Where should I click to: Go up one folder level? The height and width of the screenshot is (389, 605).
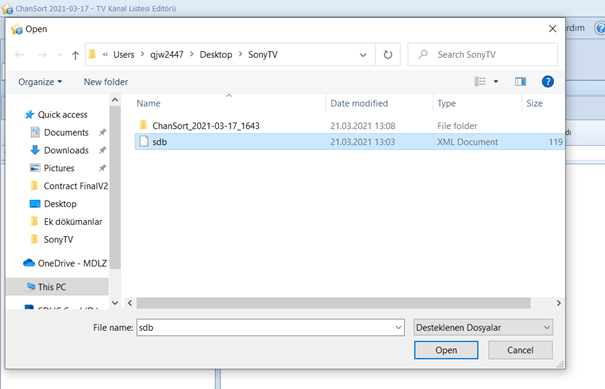click(x=75, y=55)
